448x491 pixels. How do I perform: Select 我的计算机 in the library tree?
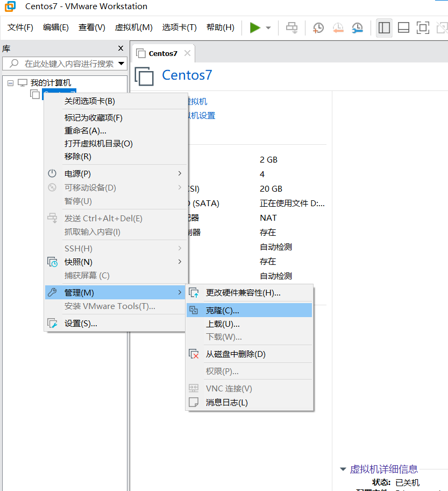[51, 83]
